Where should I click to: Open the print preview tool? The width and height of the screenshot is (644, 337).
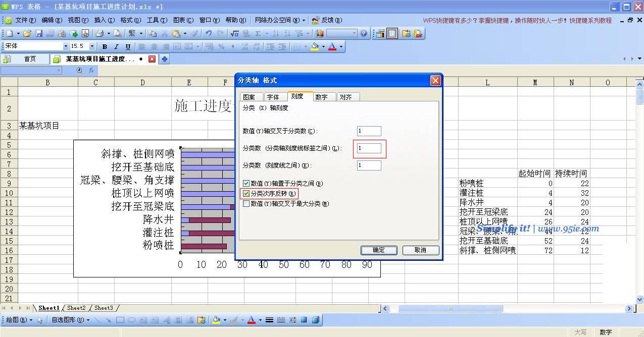coord(117,34)
